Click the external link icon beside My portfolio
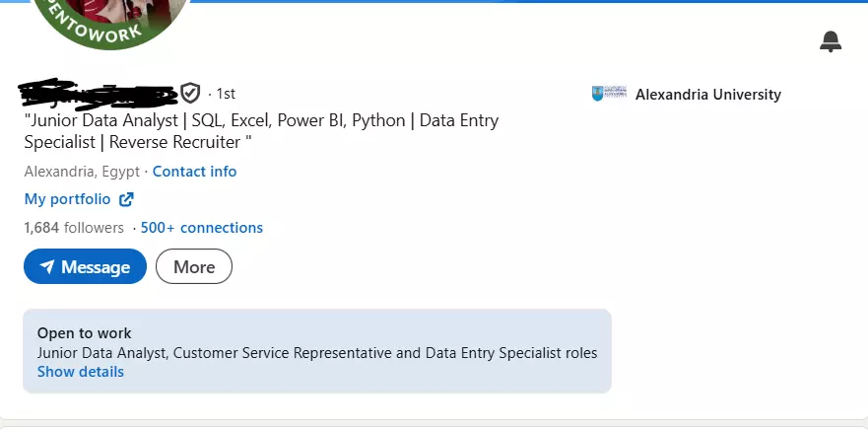868x430 pixels. [126, 199]
